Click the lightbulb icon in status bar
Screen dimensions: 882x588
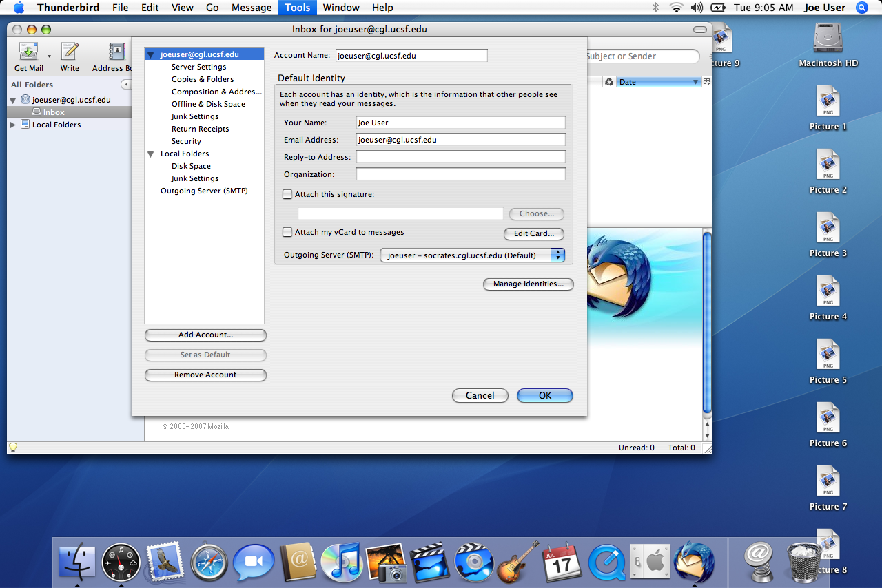(12, 448)
